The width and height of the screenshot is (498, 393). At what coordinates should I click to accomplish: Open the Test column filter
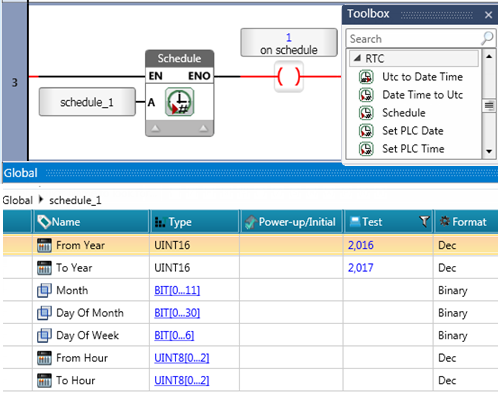[x=424, y=222]
